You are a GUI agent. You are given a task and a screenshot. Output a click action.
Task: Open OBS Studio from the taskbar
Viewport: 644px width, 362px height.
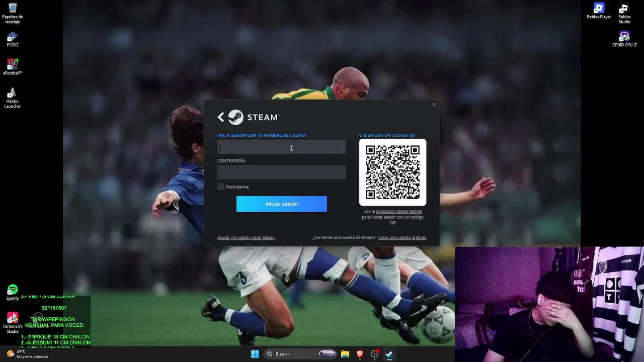tap(374, 354)
